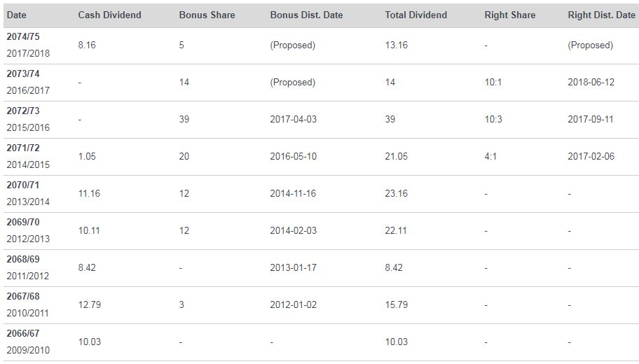639x364 pixels.
Task: Select the 2073/74 fiscal year cell
Action: [x=28, y=82]
